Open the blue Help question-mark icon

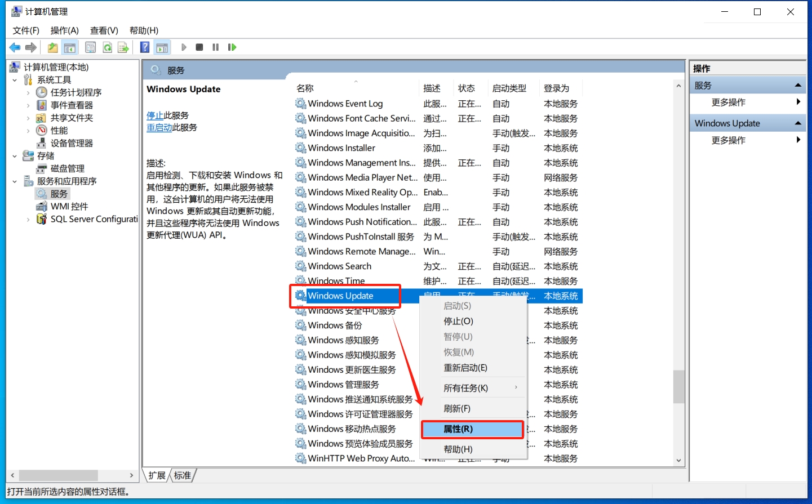tap(145, 47)
